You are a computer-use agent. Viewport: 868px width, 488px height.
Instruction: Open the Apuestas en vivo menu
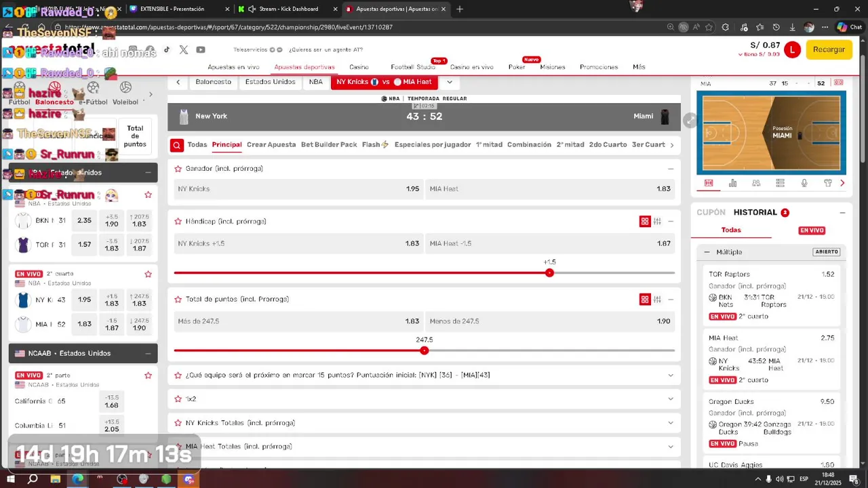coord(233,67)
